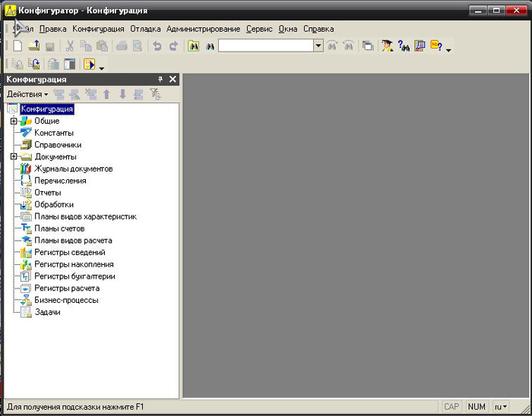
Task: Click the Cut scissors icon
Action: click(70, 46)
